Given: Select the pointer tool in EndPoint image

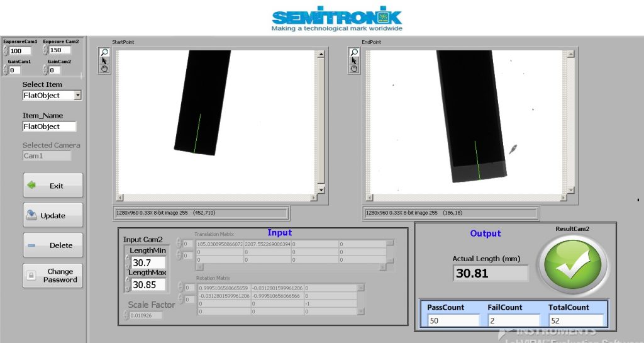Looking at the screenshot, I should pyautogui.click(x=354, y=61).
